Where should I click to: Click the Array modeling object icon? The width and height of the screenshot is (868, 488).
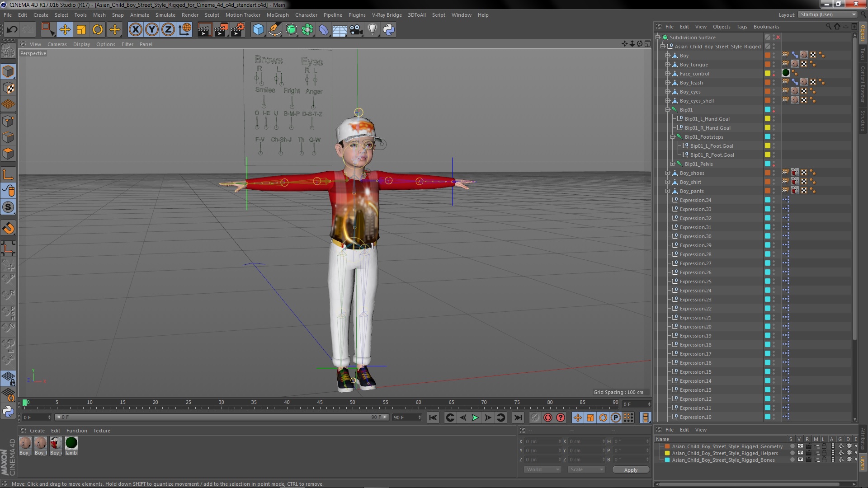click(307, 30)
